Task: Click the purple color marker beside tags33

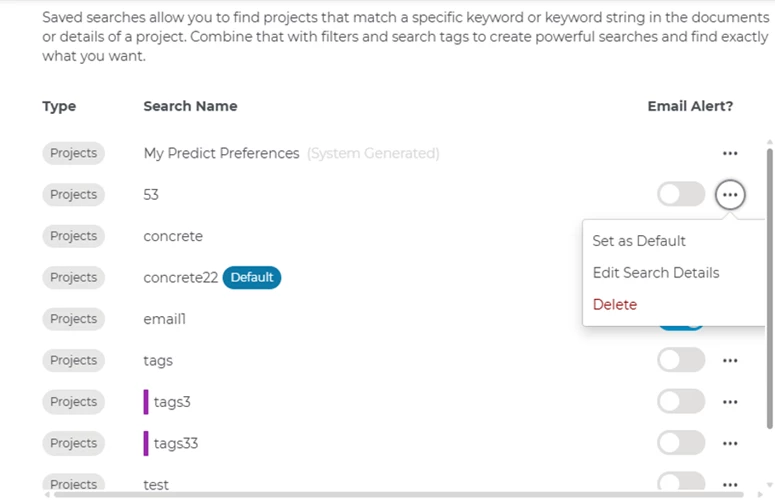Action: click(146, 443)
